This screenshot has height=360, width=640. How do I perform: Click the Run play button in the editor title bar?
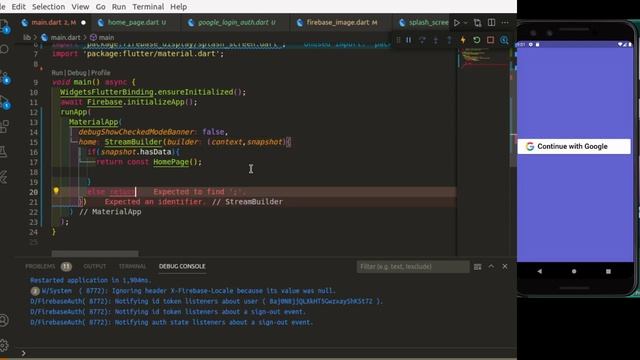(457, 23)
